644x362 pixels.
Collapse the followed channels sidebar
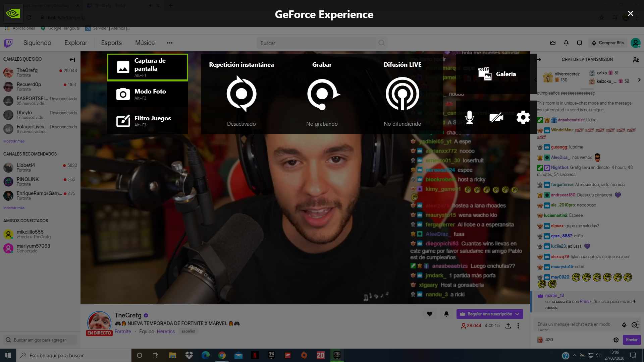coord(72,60)
